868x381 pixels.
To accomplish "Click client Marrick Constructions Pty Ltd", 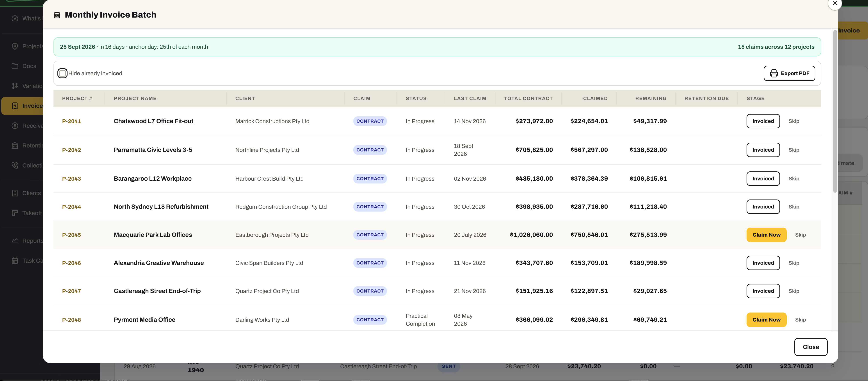I will [272, 121].
